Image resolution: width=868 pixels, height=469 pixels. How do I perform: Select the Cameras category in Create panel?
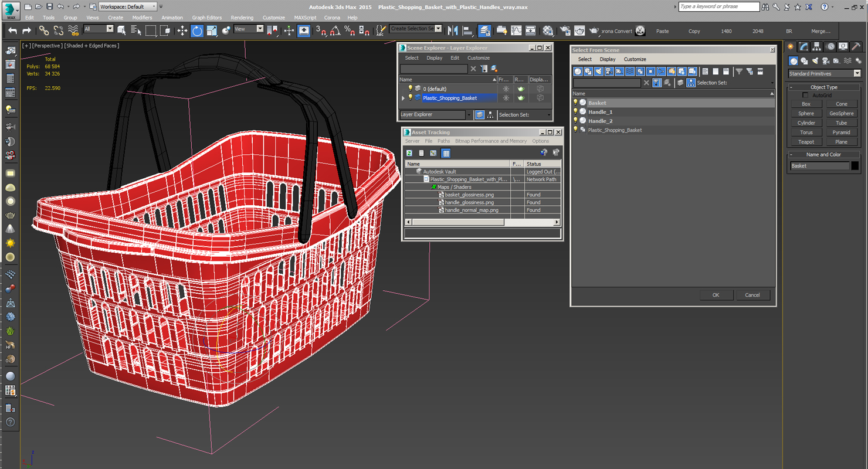(826, 61)
